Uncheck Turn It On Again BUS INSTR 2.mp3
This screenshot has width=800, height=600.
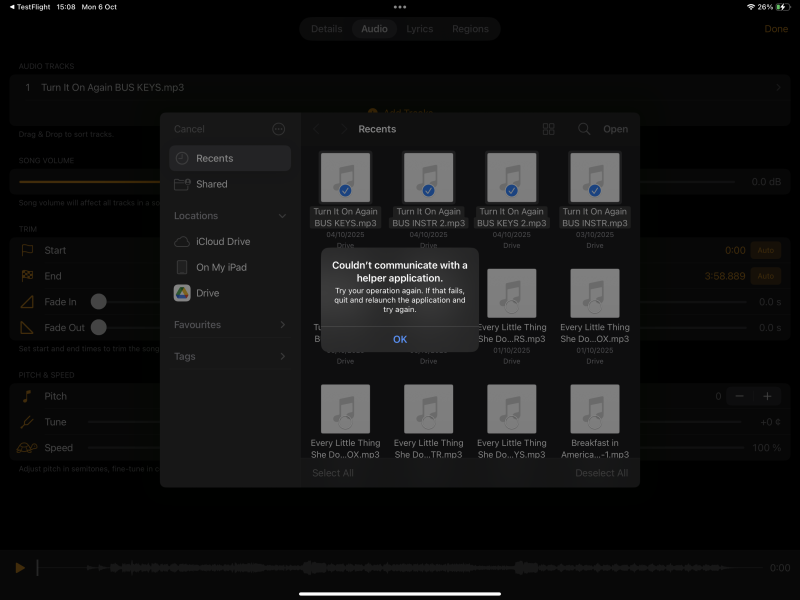428,178
